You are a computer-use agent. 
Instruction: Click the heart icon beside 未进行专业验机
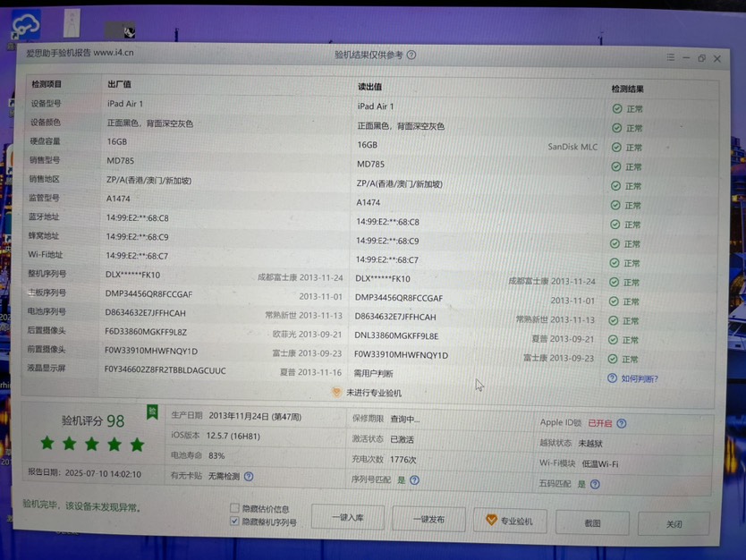pos(336,392)
